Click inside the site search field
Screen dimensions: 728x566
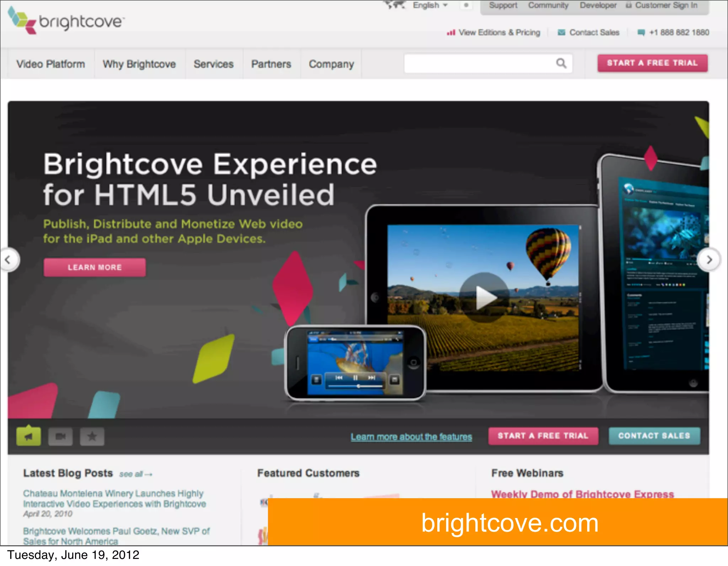click(x=478, y=63)
